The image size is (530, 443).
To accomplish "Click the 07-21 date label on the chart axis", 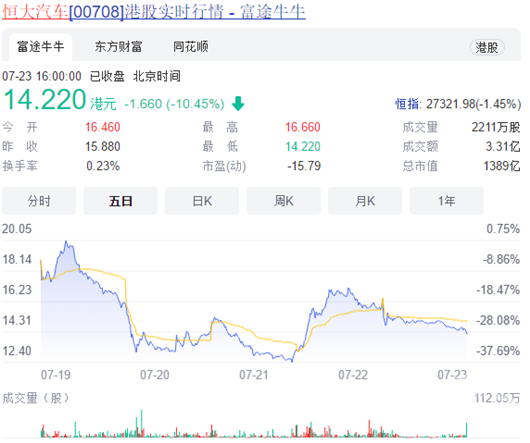I will tap(254, 375).
